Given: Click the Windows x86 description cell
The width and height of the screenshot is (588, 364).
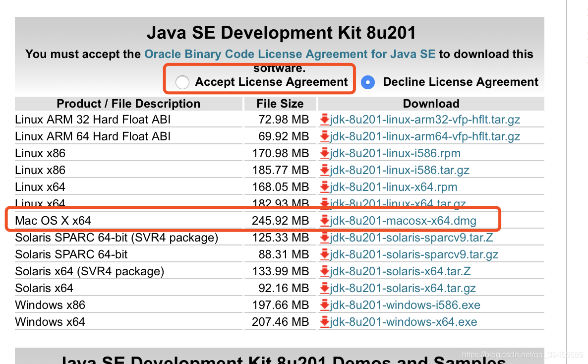Looking at the screenshot, I should pos(128,305).
